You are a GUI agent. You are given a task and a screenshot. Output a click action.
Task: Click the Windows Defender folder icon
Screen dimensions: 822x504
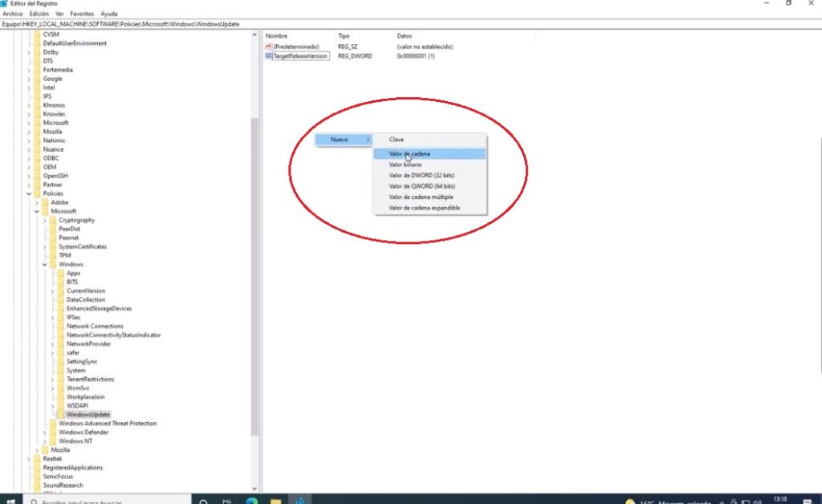[53, 432]
